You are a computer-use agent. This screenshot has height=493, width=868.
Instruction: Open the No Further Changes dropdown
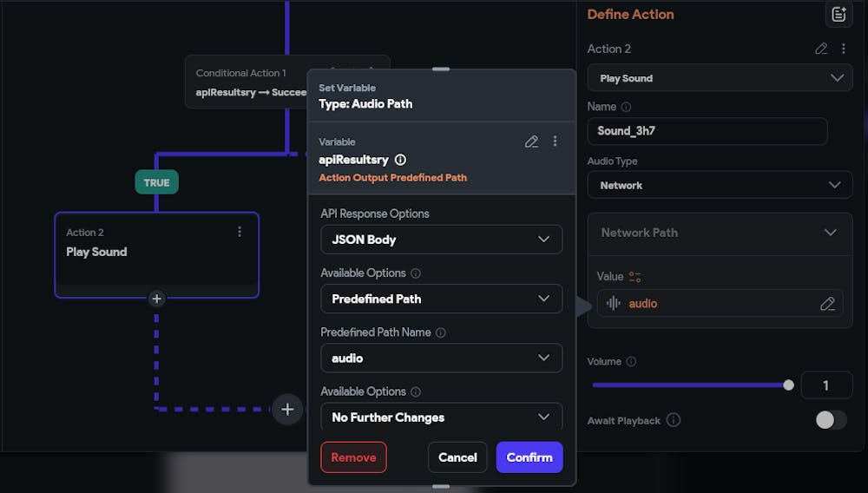(441, 417)
